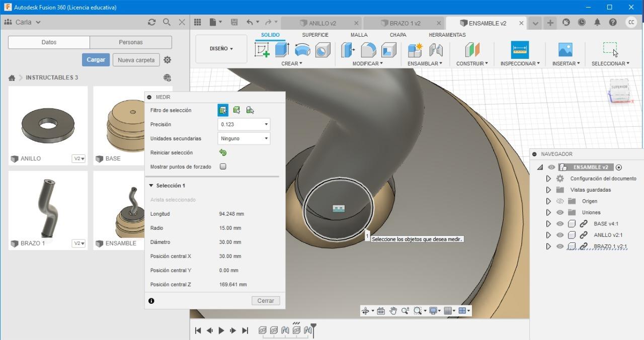The image size is (644, 340).
Task: Open the notifications bell
Action: tap(597, 22)
